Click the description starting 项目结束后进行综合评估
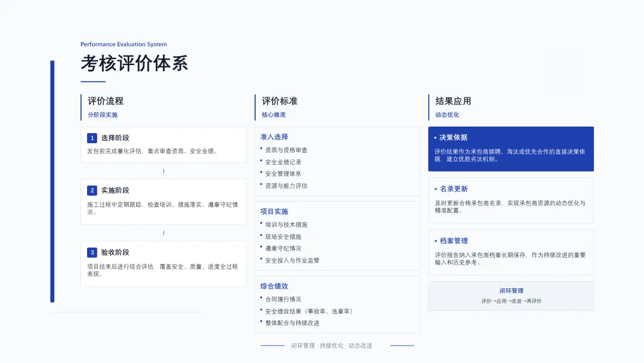 163,270
